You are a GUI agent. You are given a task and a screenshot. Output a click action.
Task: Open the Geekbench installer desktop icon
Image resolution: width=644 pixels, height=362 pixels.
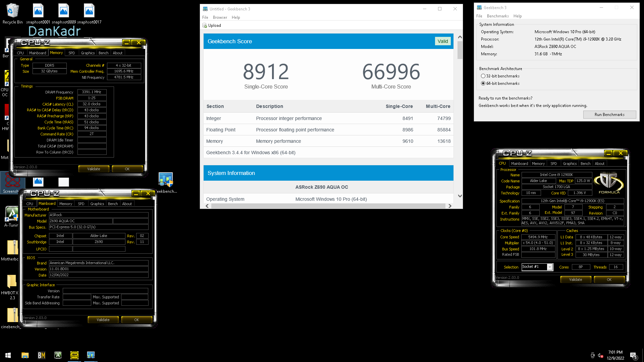coord(166,183)
